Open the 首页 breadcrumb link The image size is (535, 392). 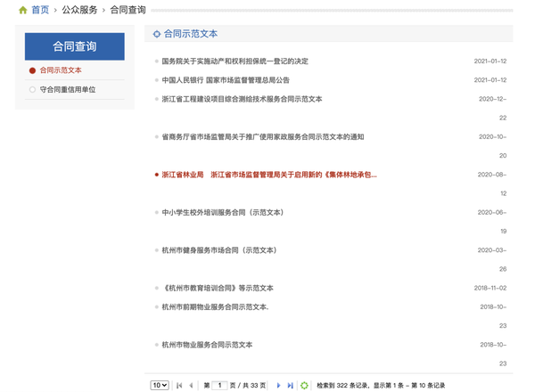click(x=40, y=10)
